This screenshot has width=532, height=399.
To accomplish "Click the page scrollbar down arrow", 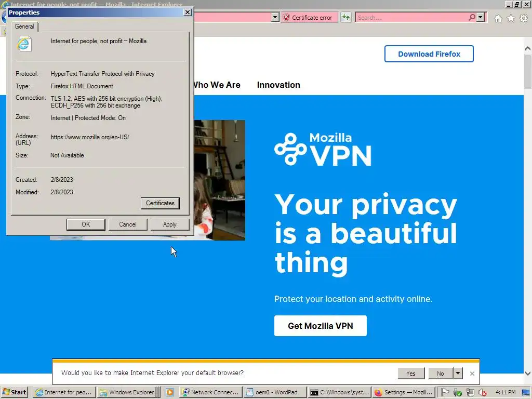I will click(528, 373).
